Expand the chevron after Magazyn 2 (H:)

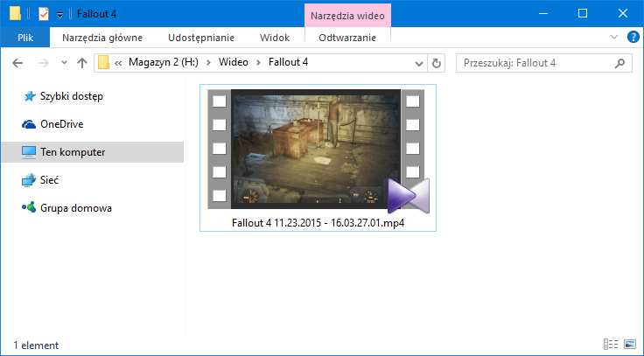click(x=209, y=63)
